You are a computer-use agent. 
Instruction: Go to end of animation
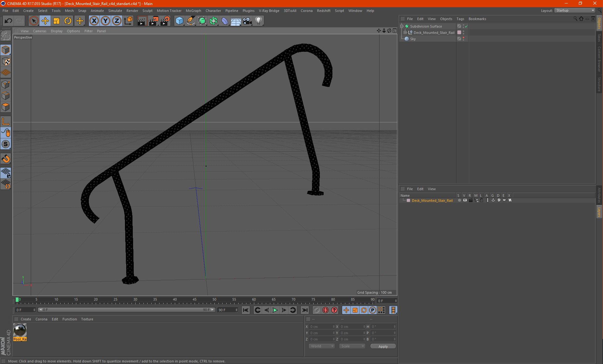pyautogui.click(x=304, y=310)
